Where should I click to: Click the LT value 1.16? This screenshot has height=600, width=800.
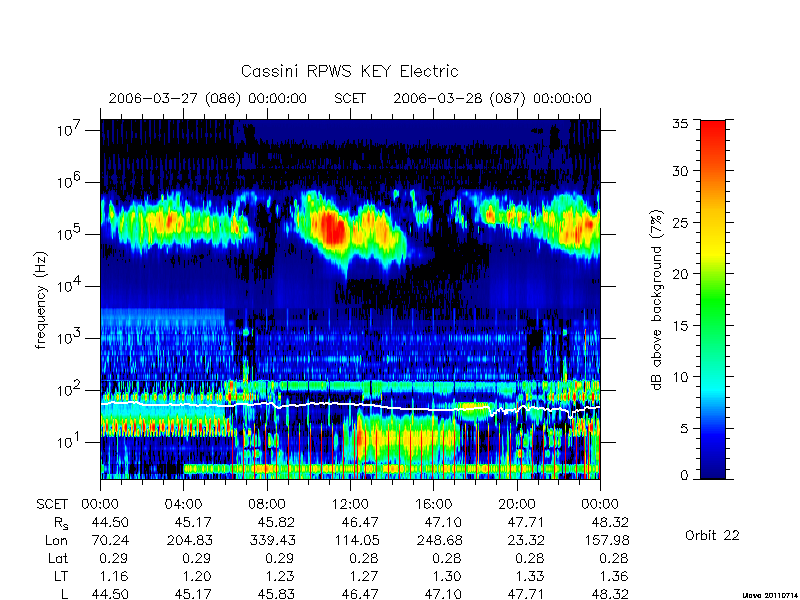click(x=114, y=576)
